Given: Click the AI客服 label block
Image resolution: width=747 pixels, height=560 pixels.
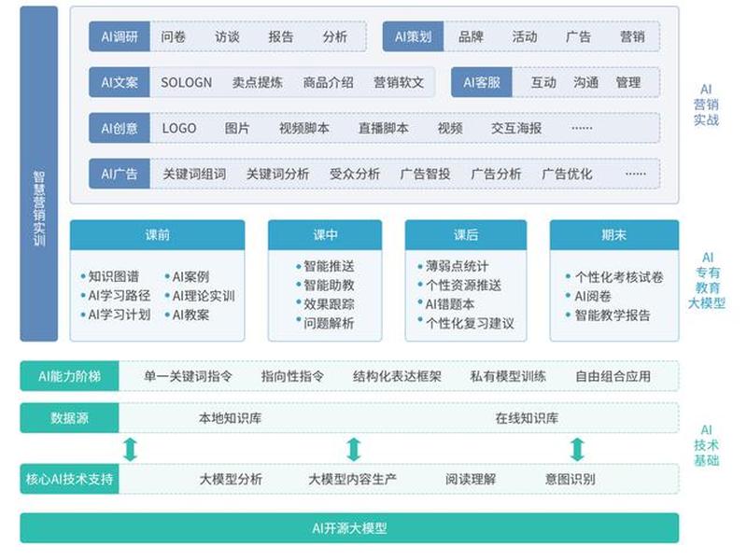Looking at the screenshot, I should [482, 82].
